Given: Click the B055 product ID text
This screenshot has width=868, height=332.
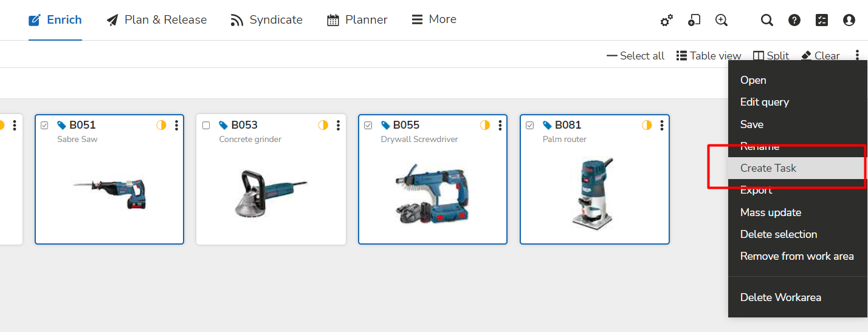Looking at the screenshot, I should click(407, 125).
